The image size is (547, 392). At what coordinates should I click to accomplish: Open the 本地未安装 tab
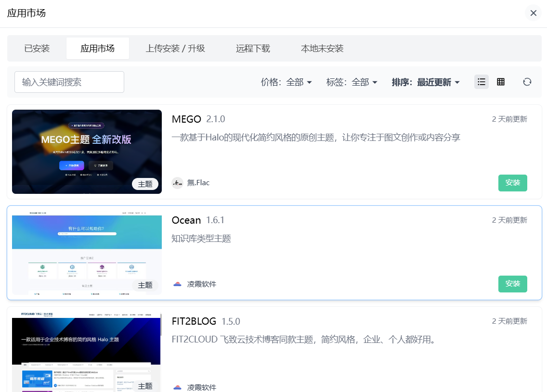[x=322, y=49]
